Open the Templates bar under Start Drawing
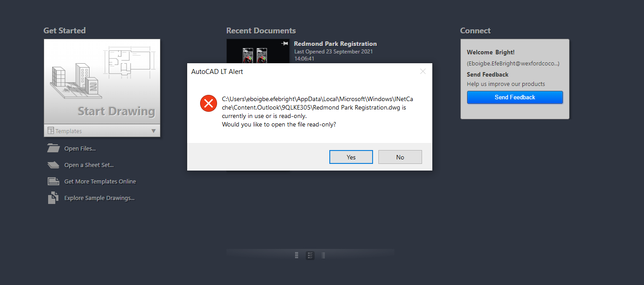Viewport: 644px width, 285px height. [x=102, y=130]
